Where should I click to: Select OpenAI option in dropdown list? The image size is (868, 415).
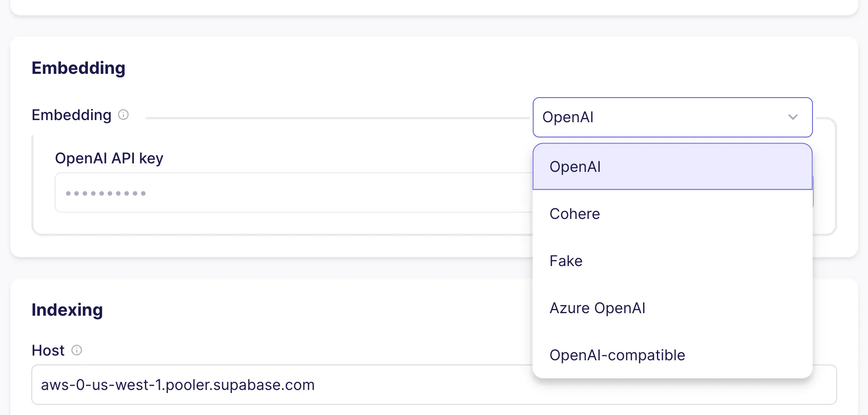coord(673,166)
